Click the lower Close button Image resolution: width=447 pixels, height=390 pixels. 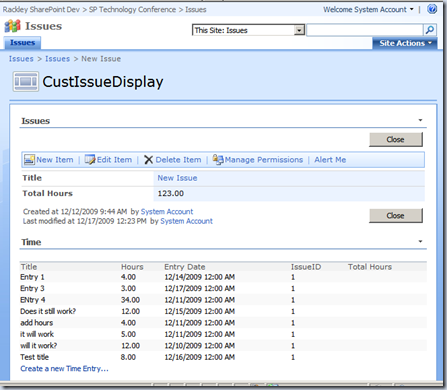coord(396,216)
